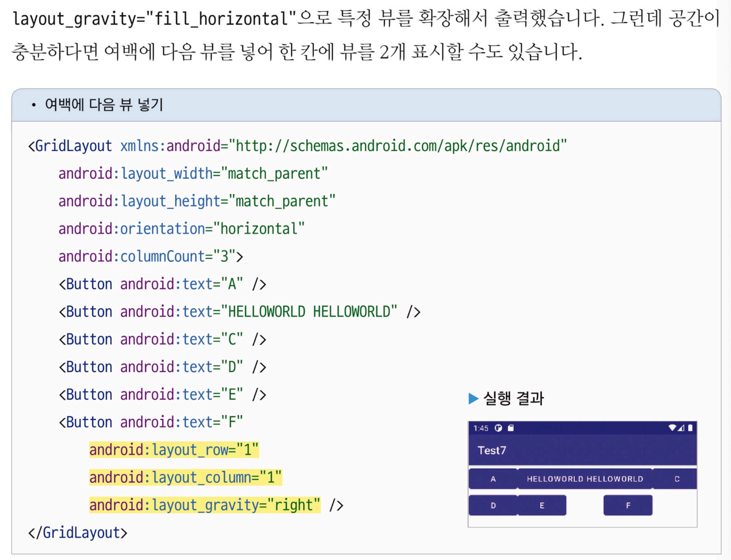The width and height of the screenshot is (731, 560).
Task: Click the android:orientation="horizontal" line
Action: click(x=182, y=229)
